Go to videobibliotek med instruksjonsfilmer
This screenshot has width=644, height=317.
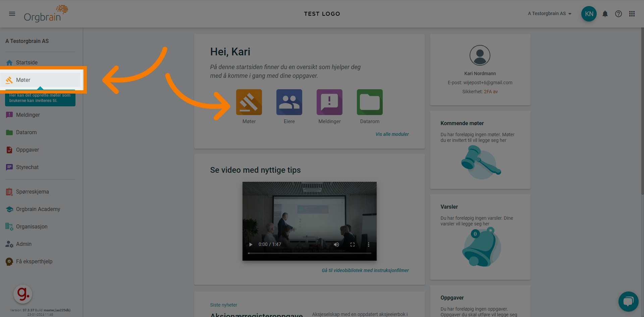365,270
